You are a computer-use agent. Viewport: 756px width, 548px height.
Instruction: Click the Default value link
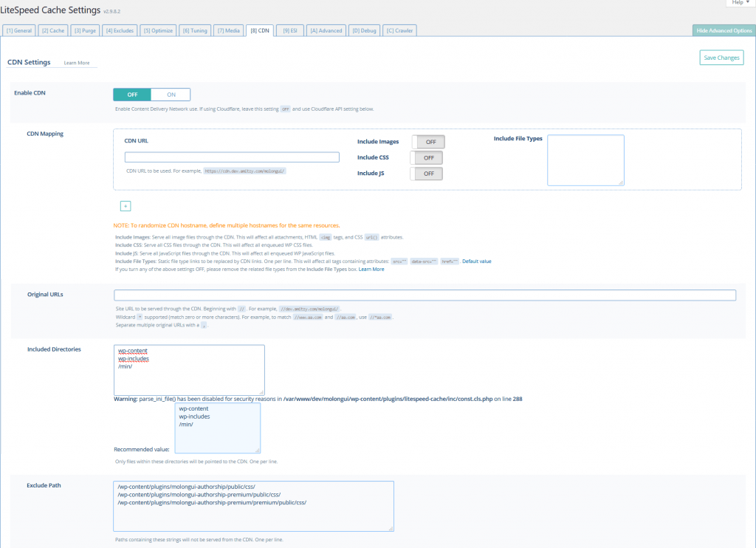click(476, 261)
